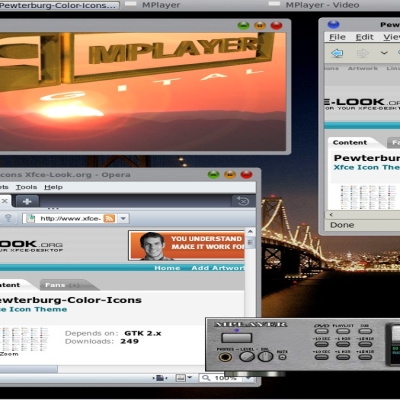400x400 pixels.
Task: Open the navigation history dropdown in right browser
Action: point(384,53)
